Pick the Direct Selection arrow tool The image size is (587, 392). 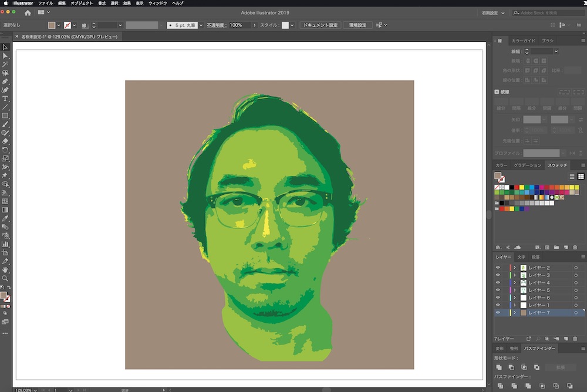coord(5,56)
